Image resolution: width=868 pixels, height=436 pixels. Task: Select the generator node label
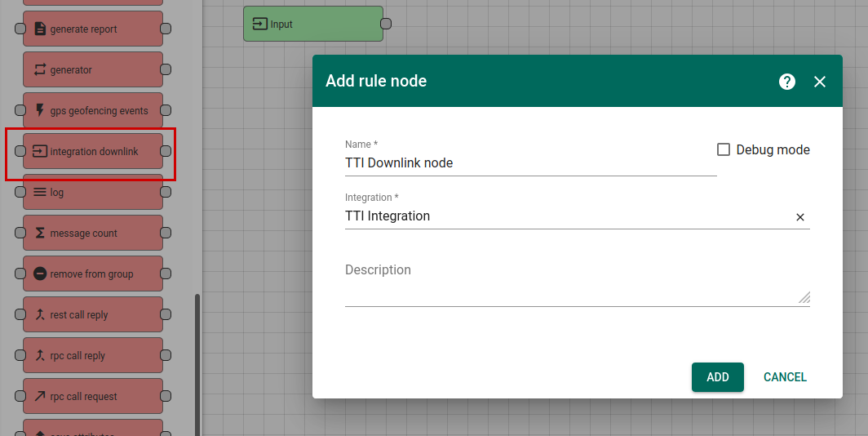click(71, 70)
